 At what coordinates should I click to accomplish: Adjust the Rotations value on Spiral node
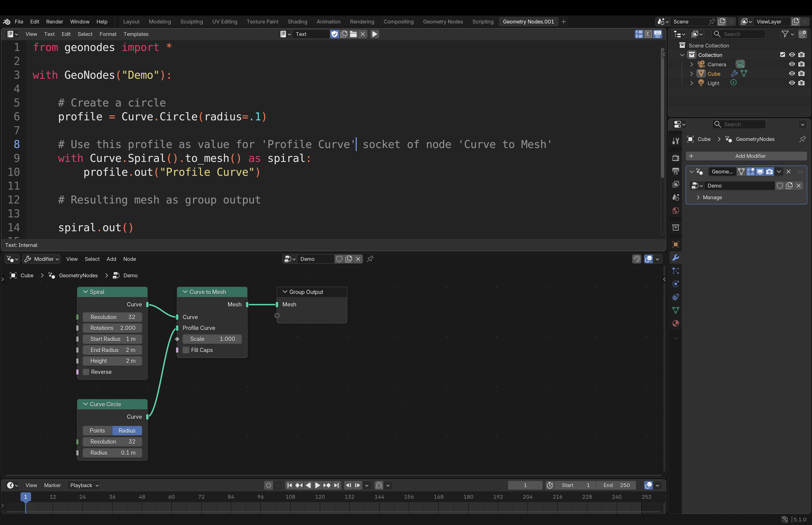[x=113, y=328]
